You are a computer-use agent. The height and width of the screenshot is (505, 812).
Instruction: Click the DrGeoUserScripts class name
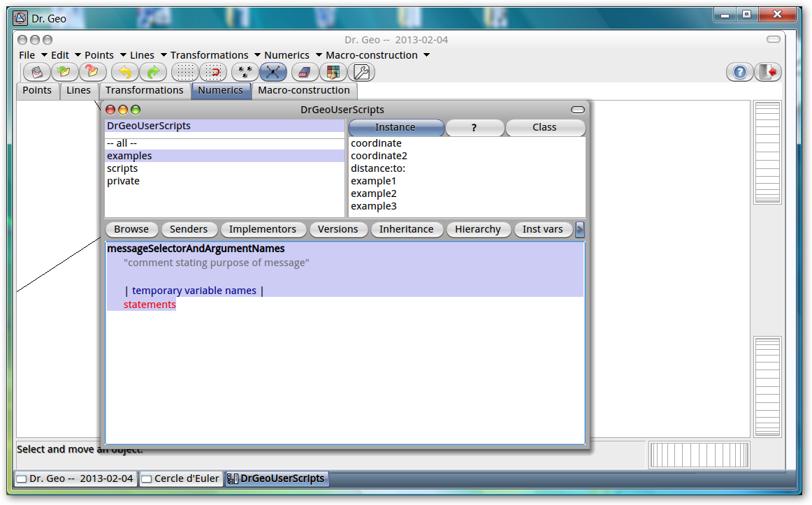click(x=225, y=126)
